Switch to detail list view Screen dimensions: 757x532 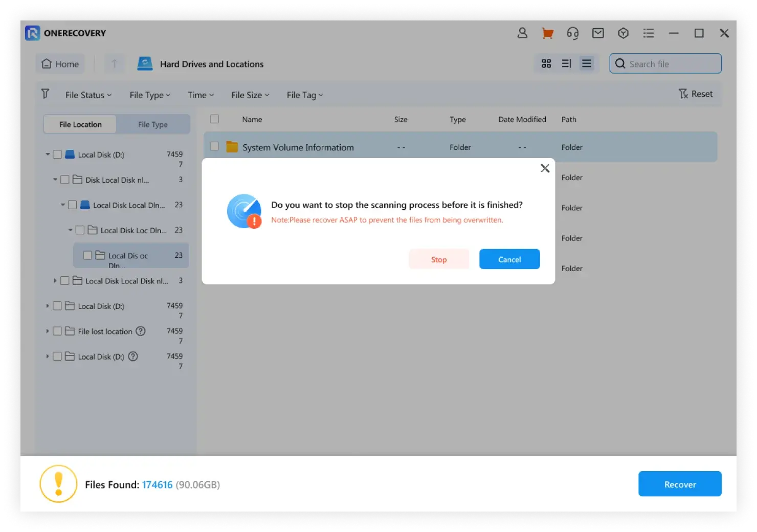[x=587, y=63]
